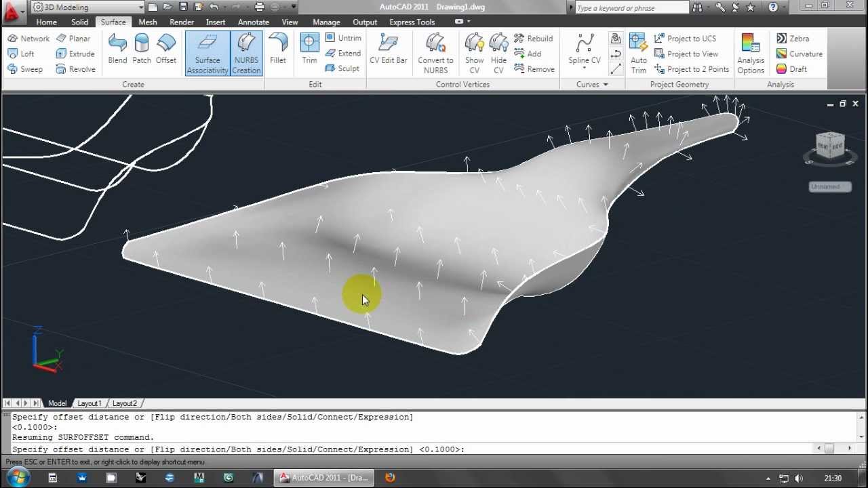Run Curvature analysis
The image size is (868, 488).
click(800, 54)
